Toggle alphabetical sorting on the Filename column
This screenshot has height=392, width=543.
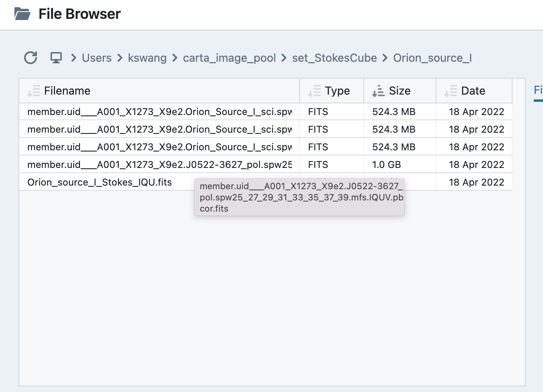34,91
